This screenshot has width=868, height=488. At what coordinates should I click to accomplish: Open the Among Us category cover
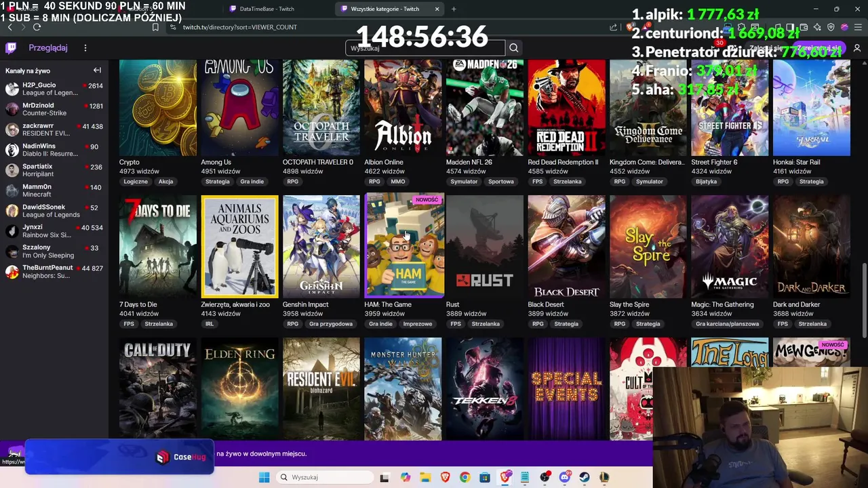coord(239,108)
